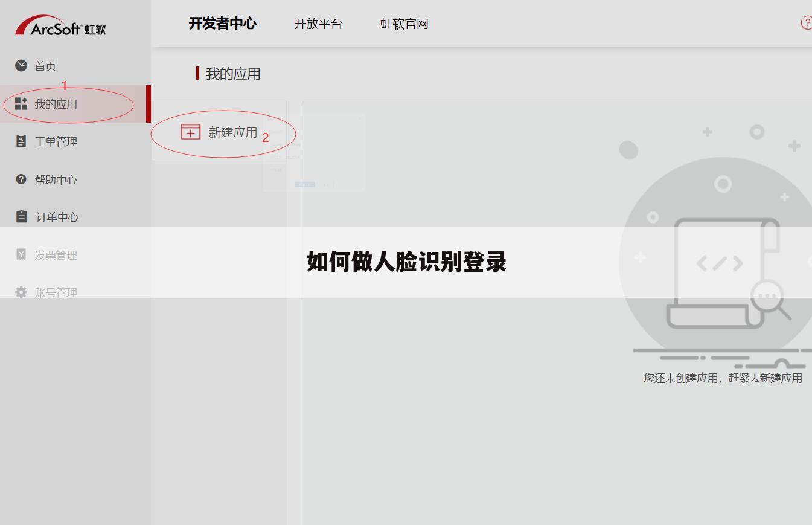The height and width of the screenshot is (525, 812).
Task: Open the 首页 pie-chart icon
Action: tap(21, 65)
